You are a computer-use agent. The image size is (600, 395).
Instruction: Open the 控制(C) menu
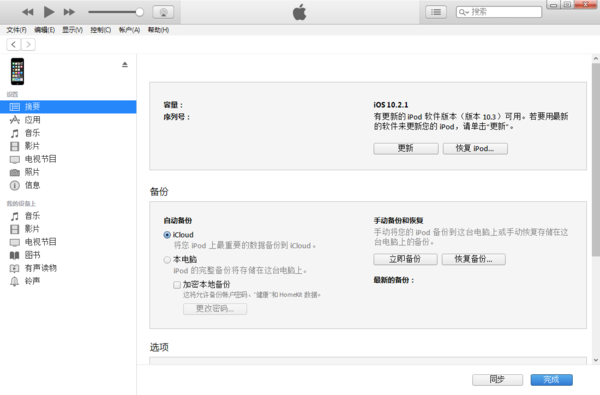tap(101, 30)
